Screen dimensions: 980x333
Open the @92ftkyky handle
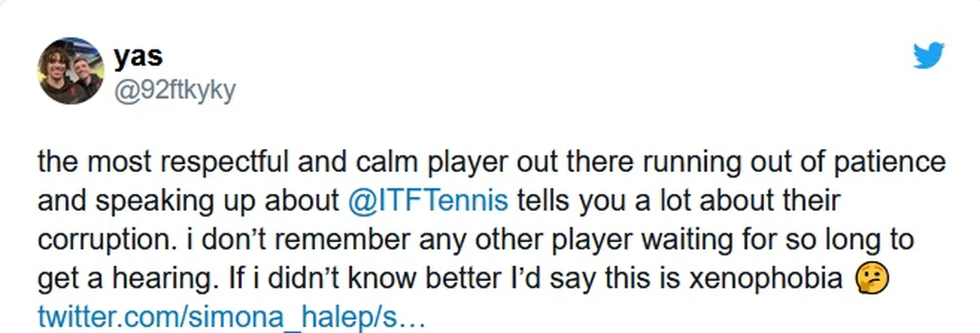click(x=174, y=89)
